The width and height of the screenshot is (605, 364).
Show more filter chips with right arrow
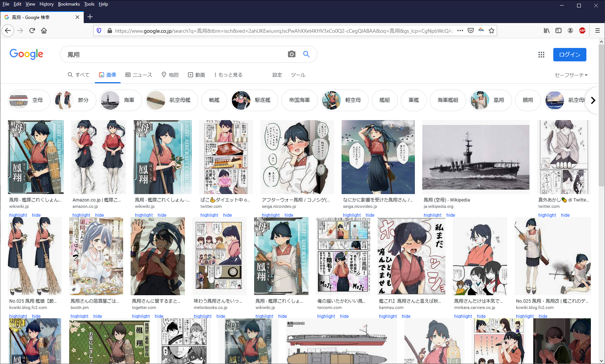click(593, 100)
